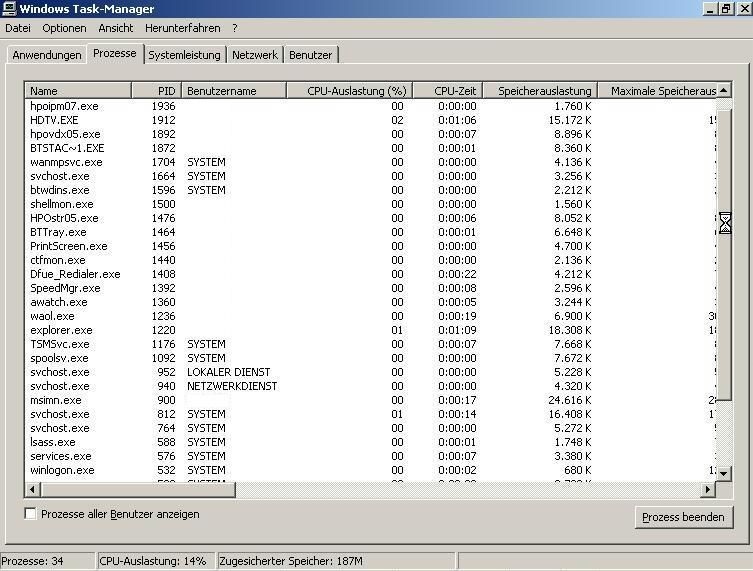Image resolution: width=753 pixels, height=571 pixels.
Task: Select the SpeedMgr.exe process
Action: (371, 288)
